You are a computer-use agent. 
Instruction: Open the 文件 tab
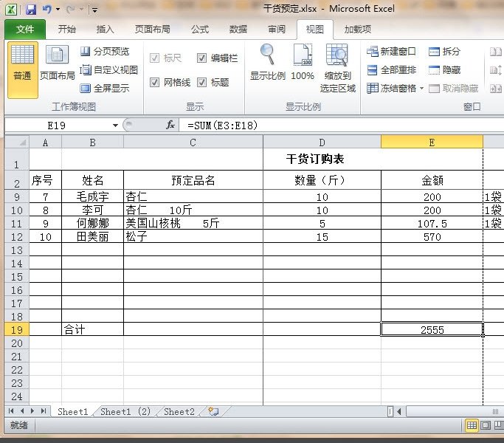pos(25,30)
